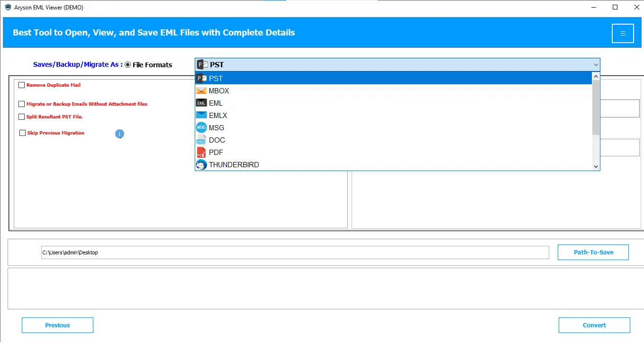
Task: Collapse the PST format dropdown arrow
Action: [595, 65]
